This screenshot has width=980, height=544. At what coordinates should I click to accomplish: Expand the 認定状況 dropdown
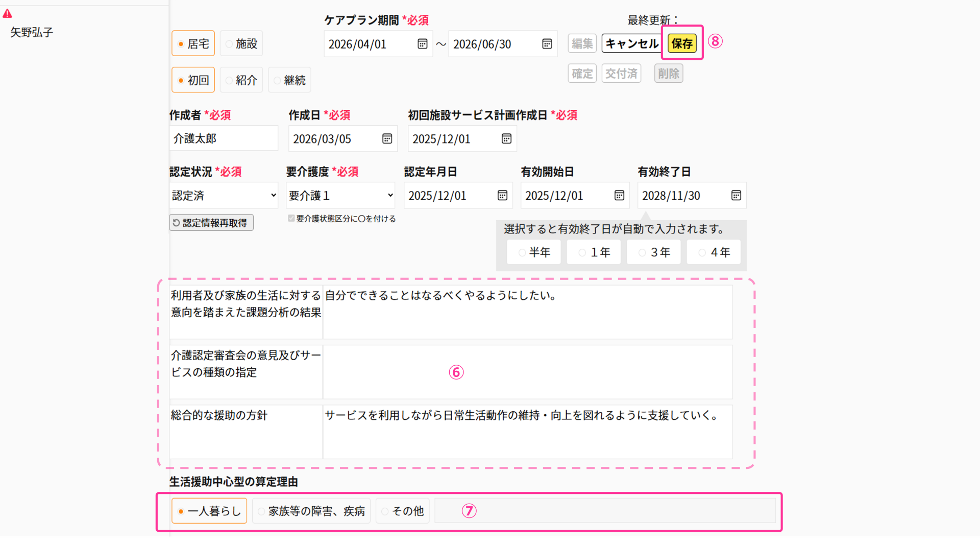pyautogui.click(x=224, y=196)
